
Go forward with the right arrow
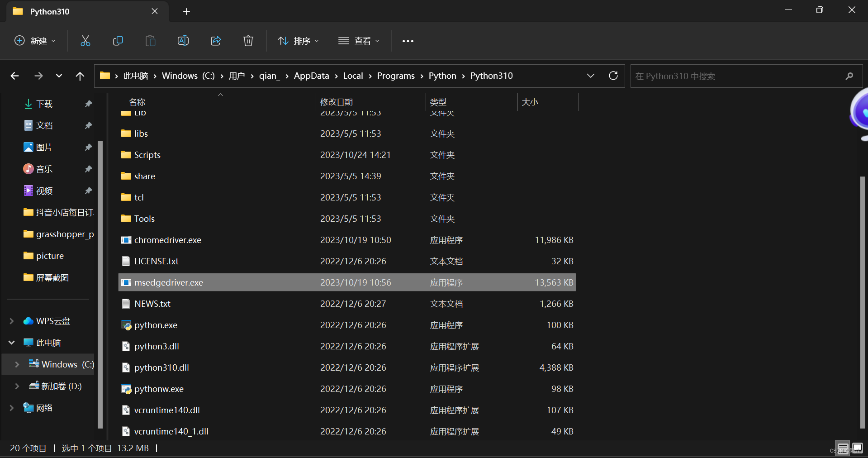coord(38,76)
